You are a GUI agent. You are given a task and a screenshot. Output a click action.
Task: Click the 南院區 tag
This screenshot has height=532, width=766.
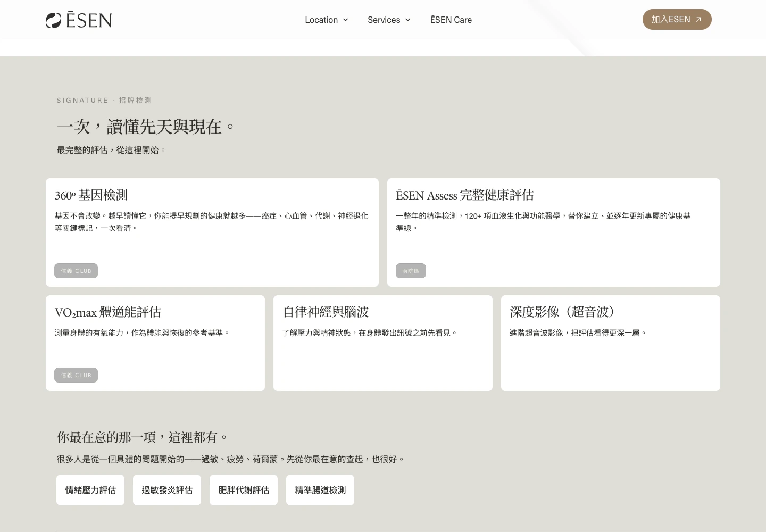[411, 271]
